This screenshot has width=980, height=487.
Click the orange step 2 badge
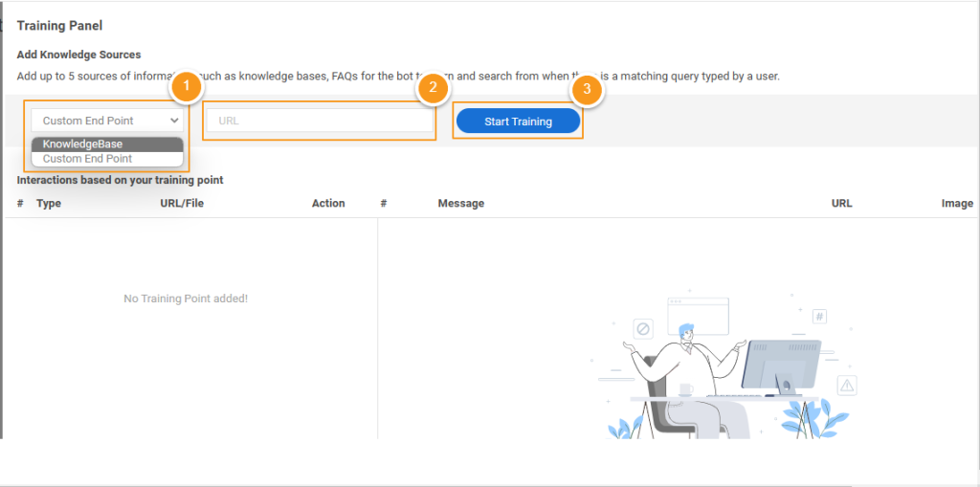pyautogui.click(x=433, y=89)
